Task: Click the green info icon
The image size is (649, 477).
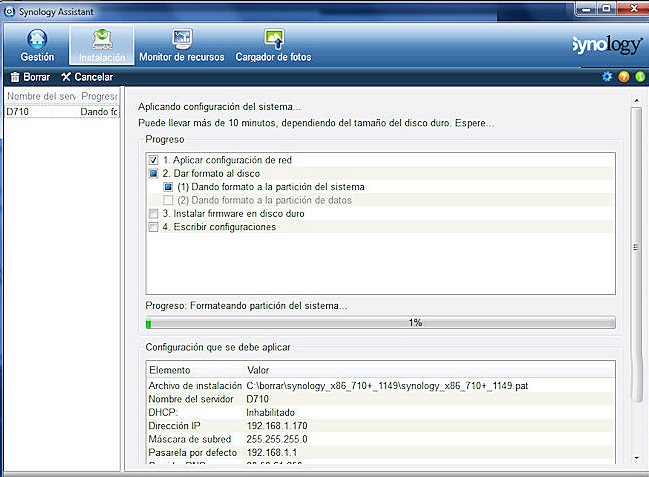Action: tap(640, 77)
